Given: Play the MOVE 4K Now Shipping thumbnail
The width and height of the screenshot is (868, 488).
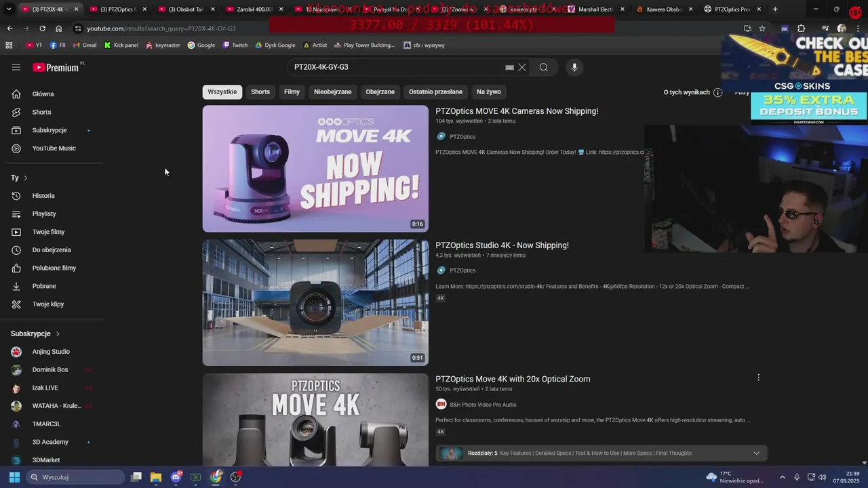Looking at the screenshot, I should pos(315,169).
